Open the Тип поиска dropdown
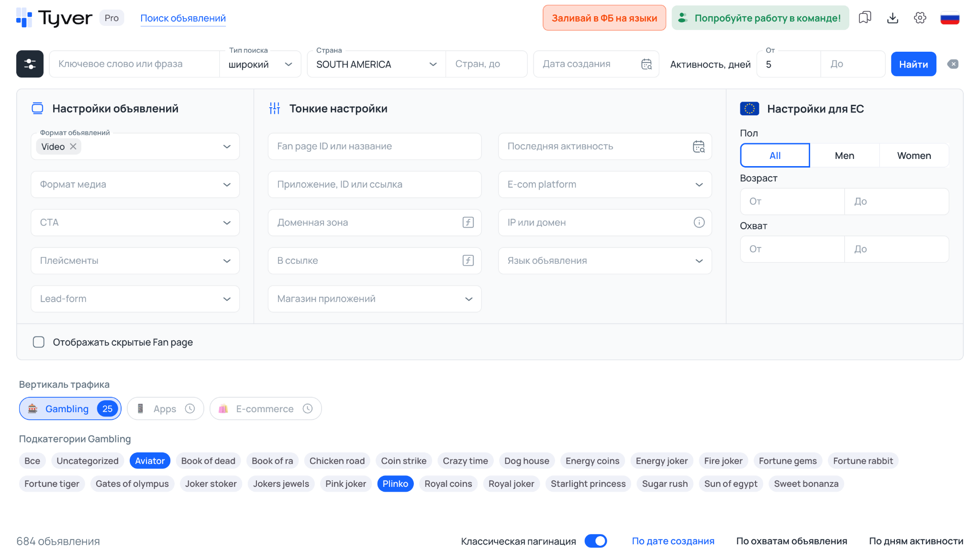Viewport: 980px width, 551px height. coord(260,64)
